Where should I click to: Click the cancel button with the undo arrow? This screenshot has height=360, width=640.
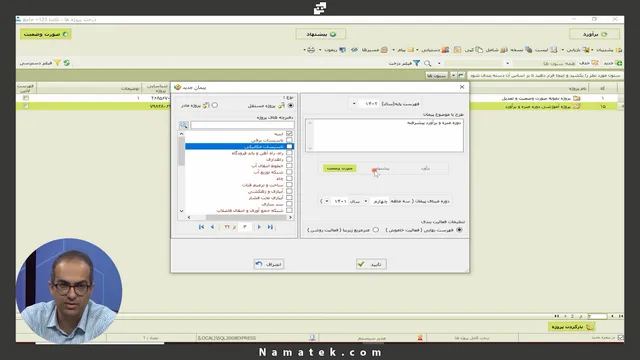[x=269, y=264]
